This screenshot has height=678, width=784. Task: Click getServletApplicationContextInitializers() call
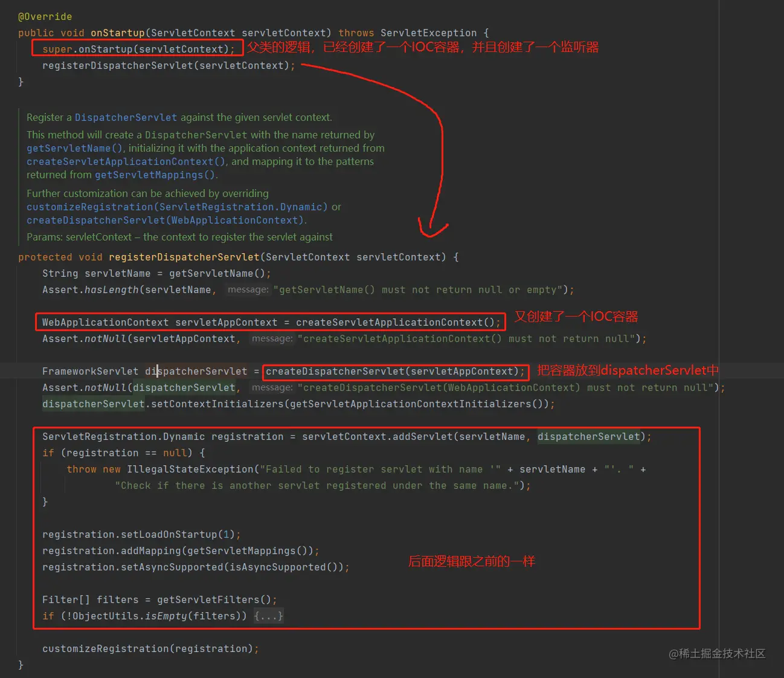[417, 404]
